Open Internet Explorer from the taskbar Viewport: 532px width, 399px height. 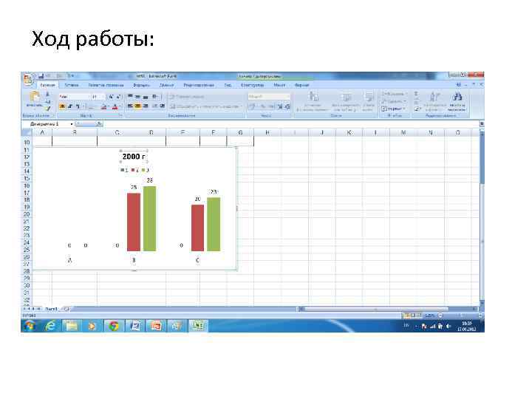[x=50, y=326]
